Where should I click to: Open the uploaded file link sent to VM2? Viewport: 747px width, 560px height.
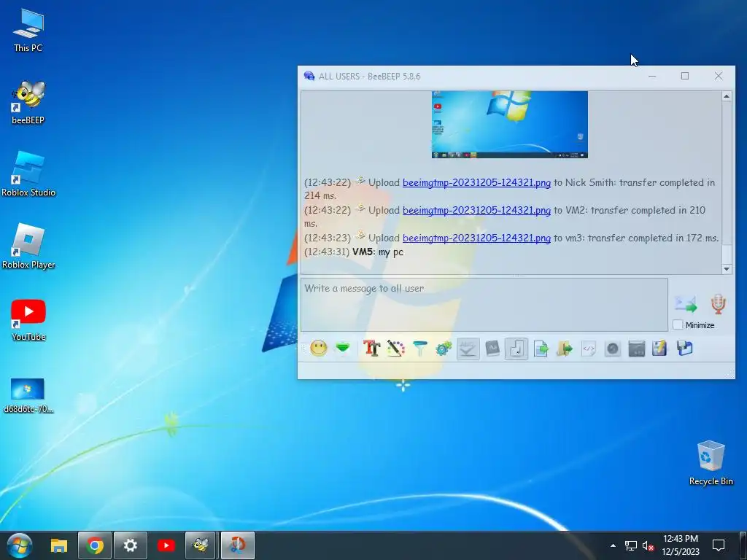(476, 210)
